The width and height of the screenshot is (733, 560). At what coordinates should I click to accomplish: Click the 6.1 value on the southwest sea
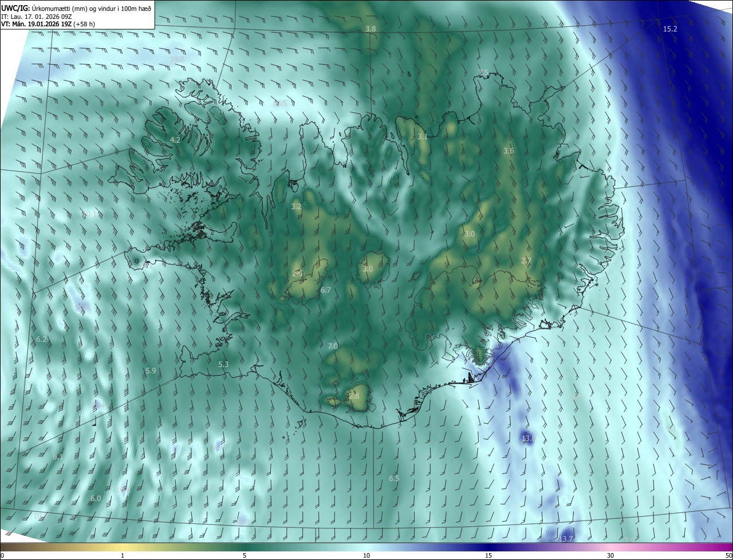point(58,457)
